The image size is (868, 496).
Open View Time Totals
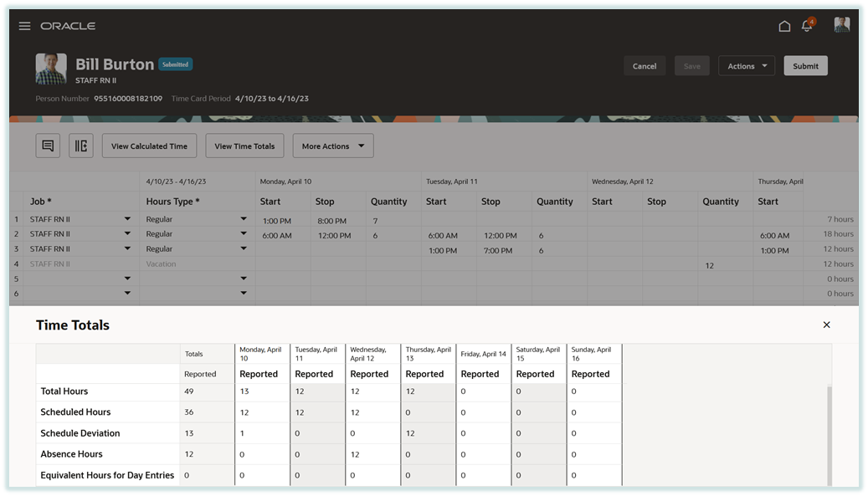pyautogui.click(x=244, y=145)
